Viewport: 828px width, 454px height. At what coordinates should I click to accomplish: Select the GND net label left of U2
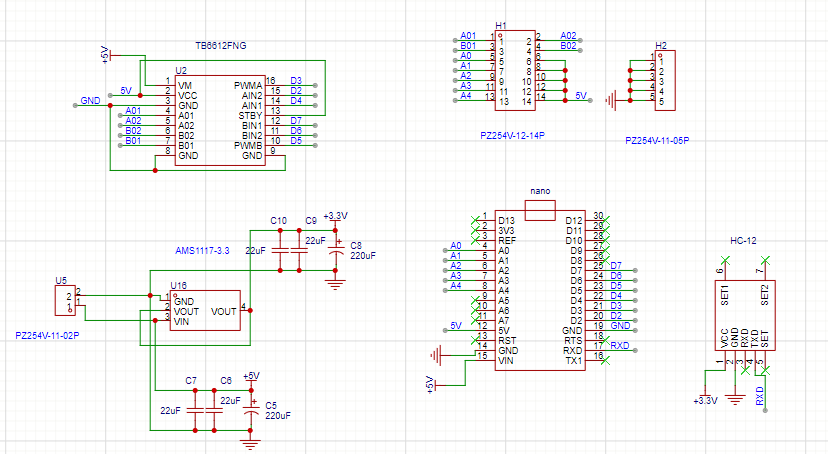[90, 102]
